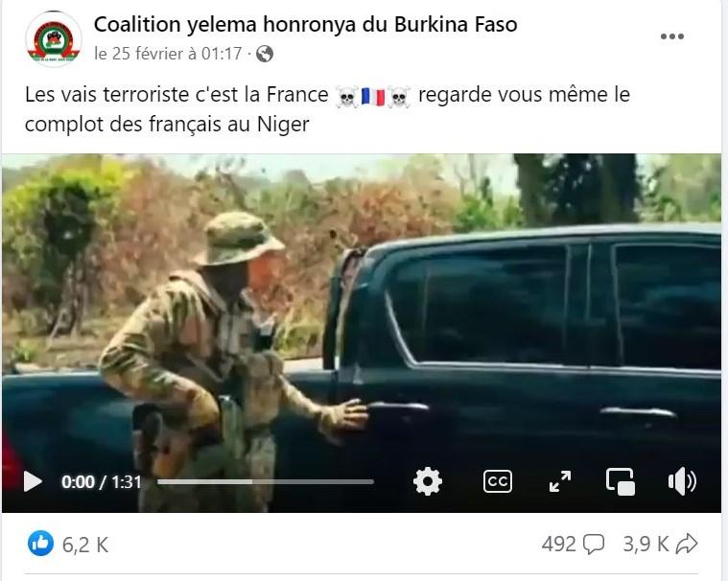728x581 pixels.
Task: View the 3,9 K shares
Action: (x=646, y=544)
